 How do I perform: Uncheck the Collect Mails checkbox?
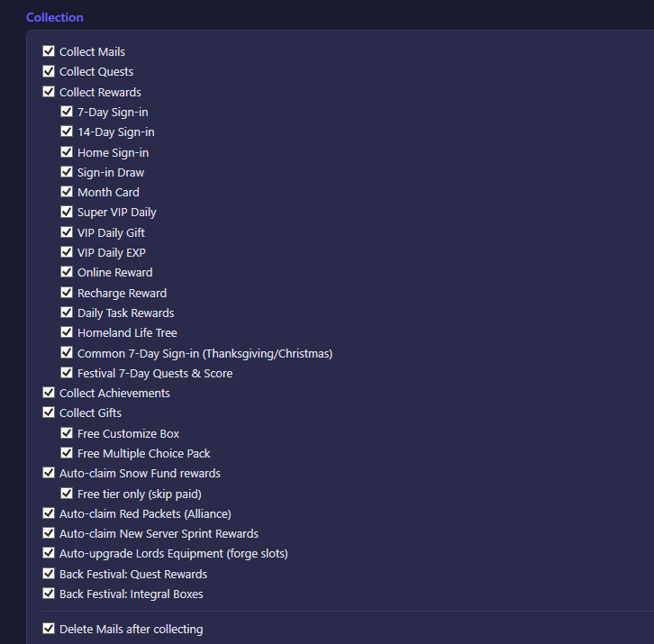tap(49, 51)
